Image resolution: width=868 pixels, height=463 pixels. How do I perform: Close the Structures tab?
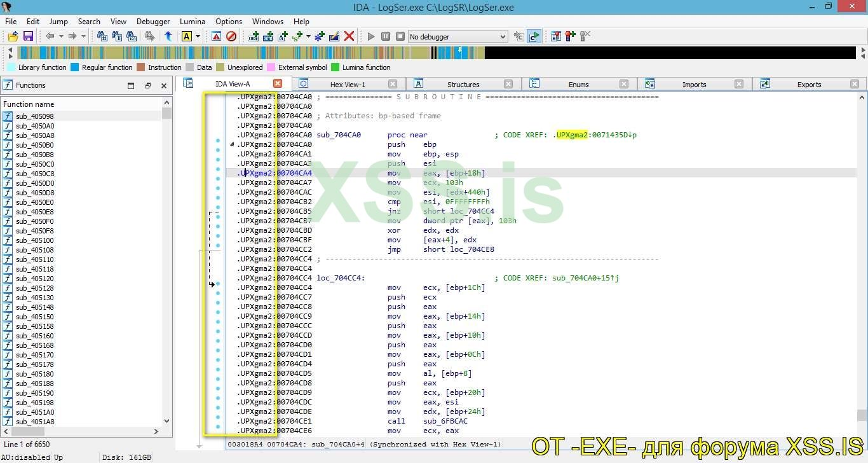[x=508, y=84]
